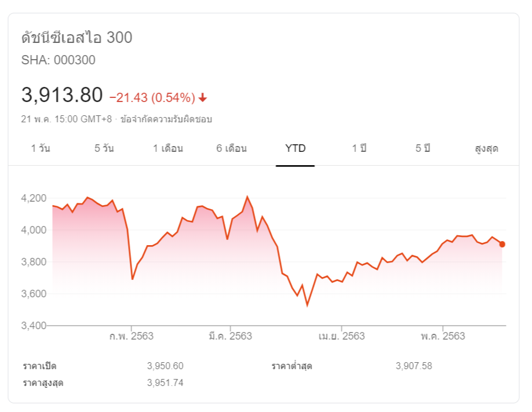532x412 pixels.
Task: Click the 3,913.80 price value
Action: tap(62, 94)
